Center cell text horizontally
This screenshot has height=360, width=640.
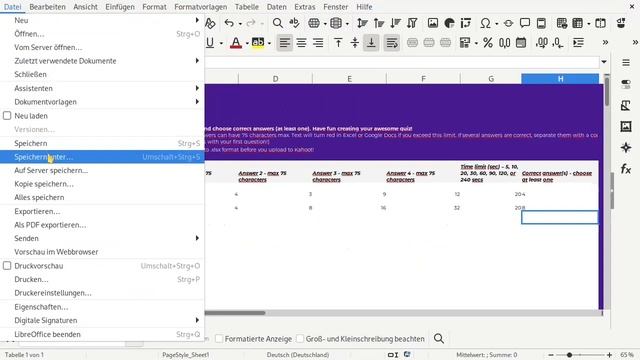coord(301,43)
